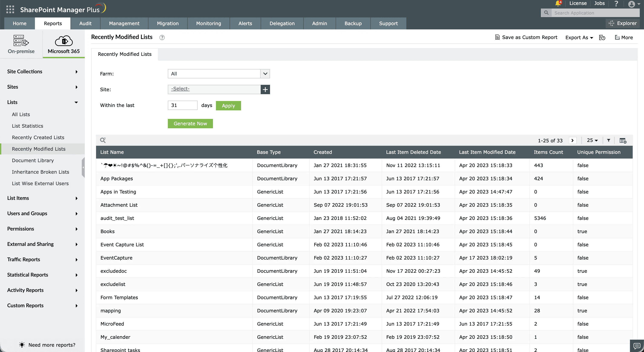Image resolution: width=644 pixels, height=352 pixels.
Task: Click the days input field showing 31
Action: 183,105
